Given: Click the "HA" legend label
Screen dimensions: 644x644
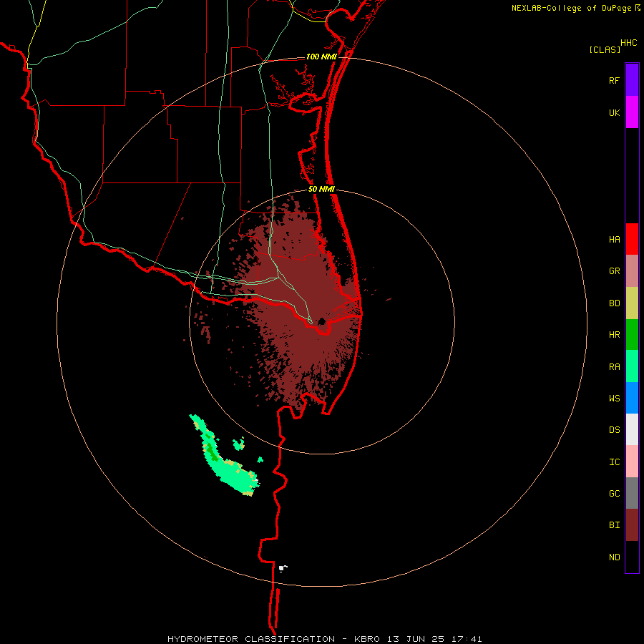Looking at the screenshot, I should [x=614, y=239].
